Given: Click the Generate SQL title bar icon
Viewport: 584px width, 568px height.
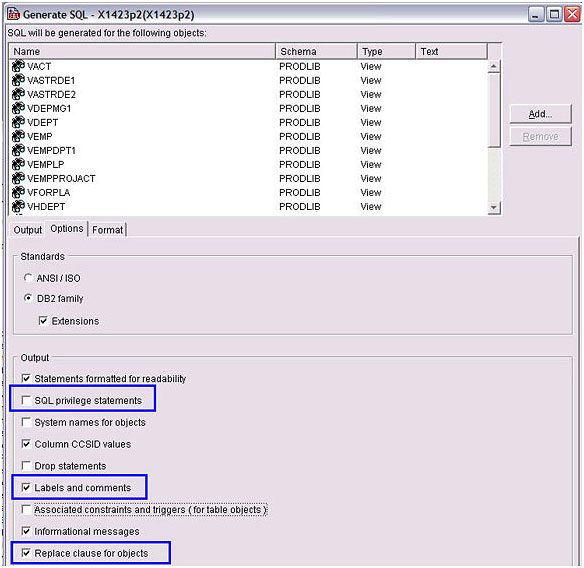Looking at the screenshot, I should point(14,14).
